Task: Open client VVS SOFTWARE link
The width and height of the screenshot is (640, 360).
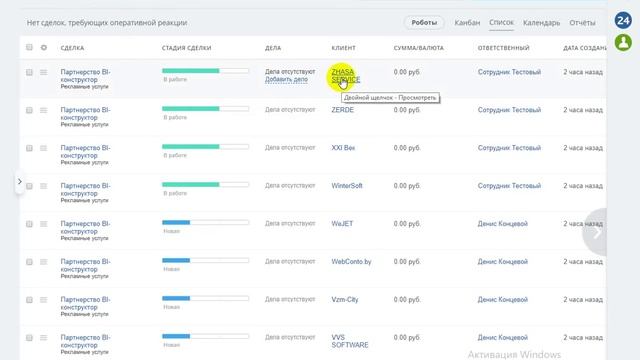Action: click(x=349, y=341)
